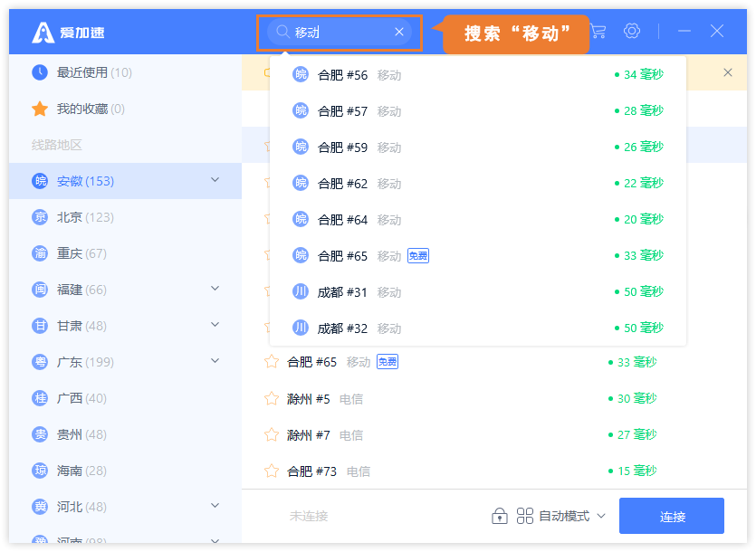This screenshot has height=552, width=756.
Task: Favorite 合肥 #65 in the server list
Action: (x=272, y=362)
